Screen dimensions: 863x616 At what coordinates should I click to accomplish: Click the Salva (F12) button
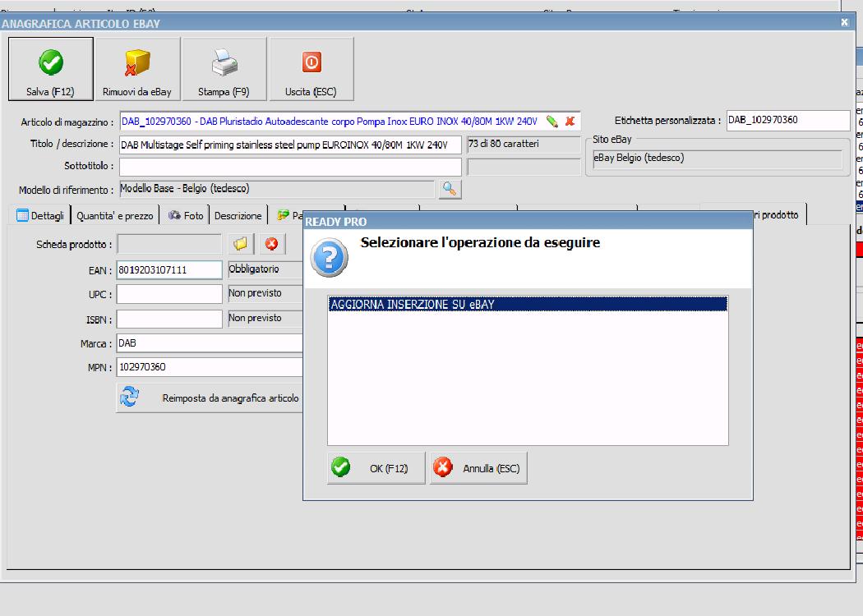tap(51, 69)
